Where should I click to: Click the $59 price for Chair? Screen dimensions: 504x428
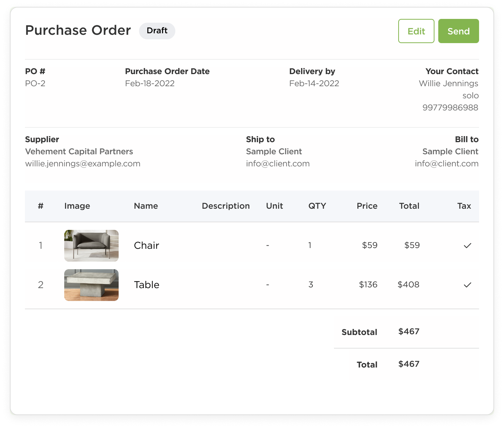point(369,245)
